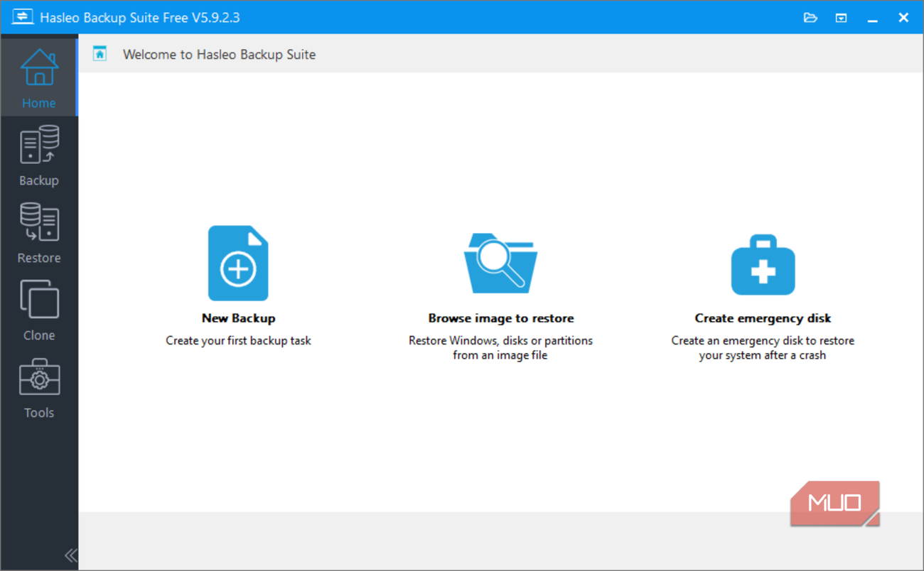The width and height of the screenshot is (924, 571).
Task: Click the open folder icon in title bar
Action: 810,18
